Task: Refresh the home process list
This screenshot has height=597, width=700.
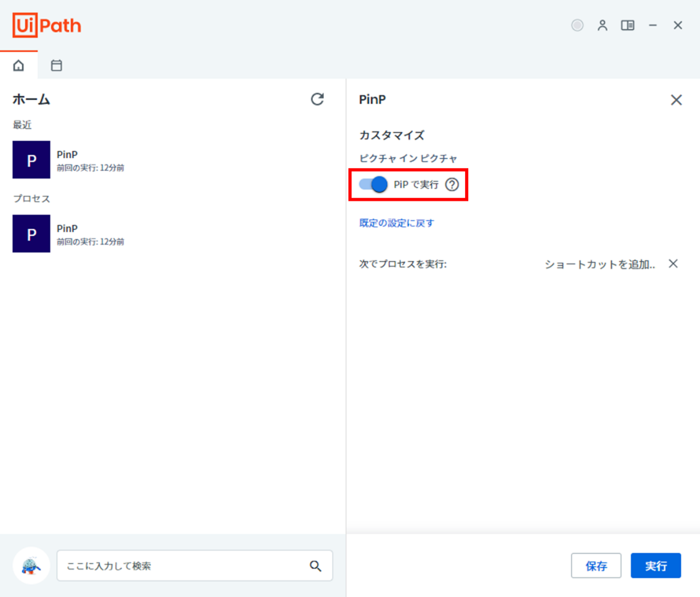Action: [317, 99]
